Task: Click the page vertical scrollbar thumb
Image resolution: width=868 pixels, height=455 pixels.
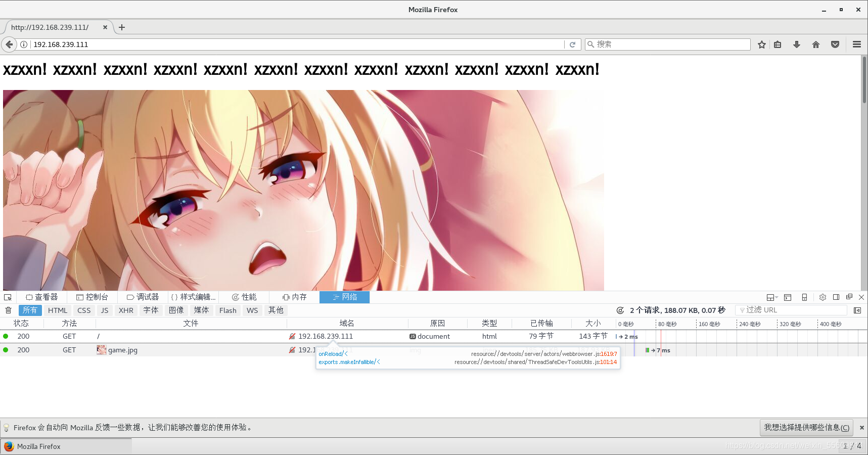Action: [x=864, y=80]
